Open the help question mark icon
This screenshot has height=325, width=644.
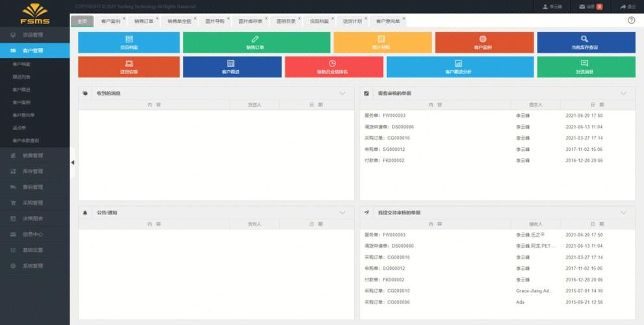coord(631,20)
